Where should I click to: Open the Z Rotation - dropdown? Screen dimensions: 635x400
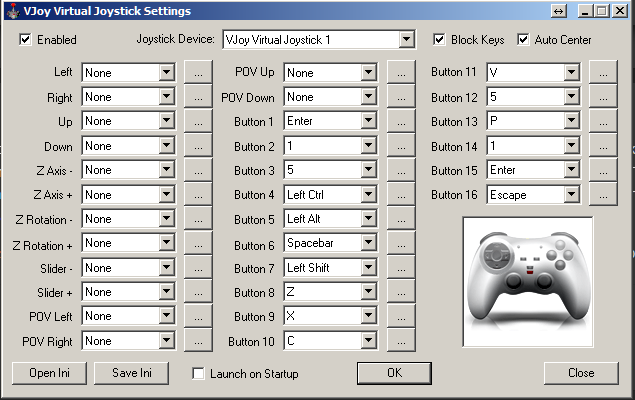click(166, 219)
